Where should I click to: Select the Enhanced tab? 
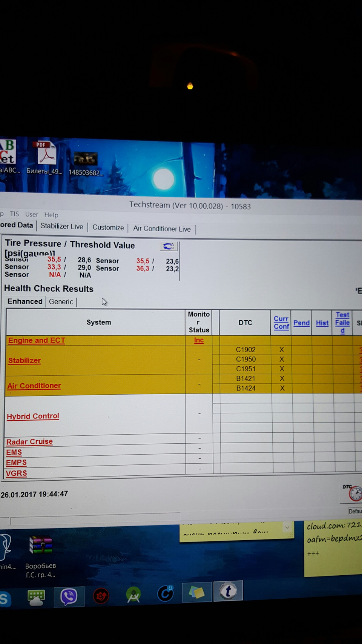click(25, 301)
